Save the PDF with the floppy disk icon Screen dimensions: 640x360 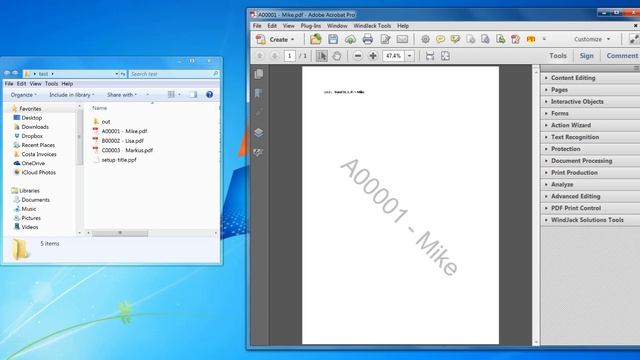(x=333, y=39)
